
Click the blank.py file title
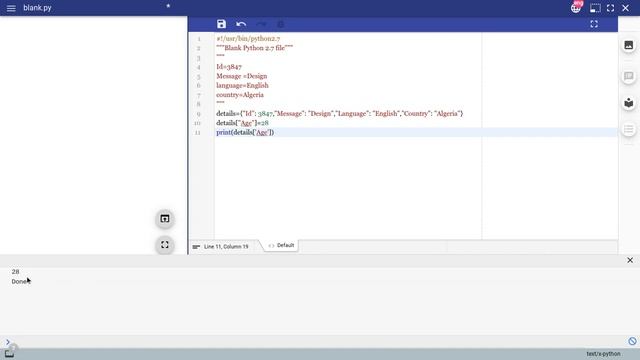tap(37, 8)
